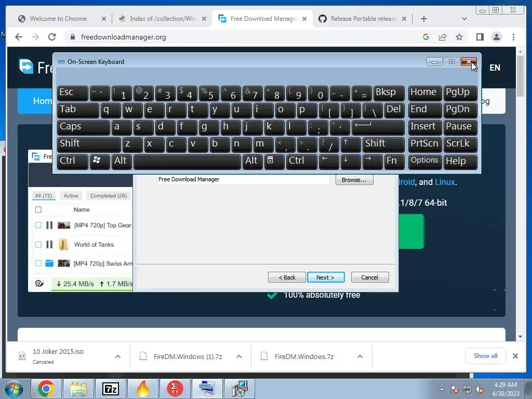Screen dimensions: 532x399
Task: Select the All (72) downloads tab
Action: tap(44, 196)
